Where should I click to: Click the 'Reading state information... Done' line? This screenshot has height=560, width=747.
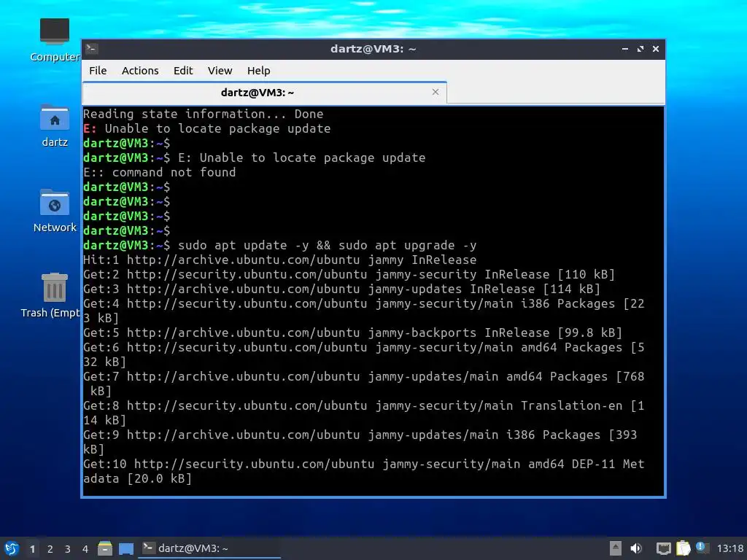[x=203, y=114]
